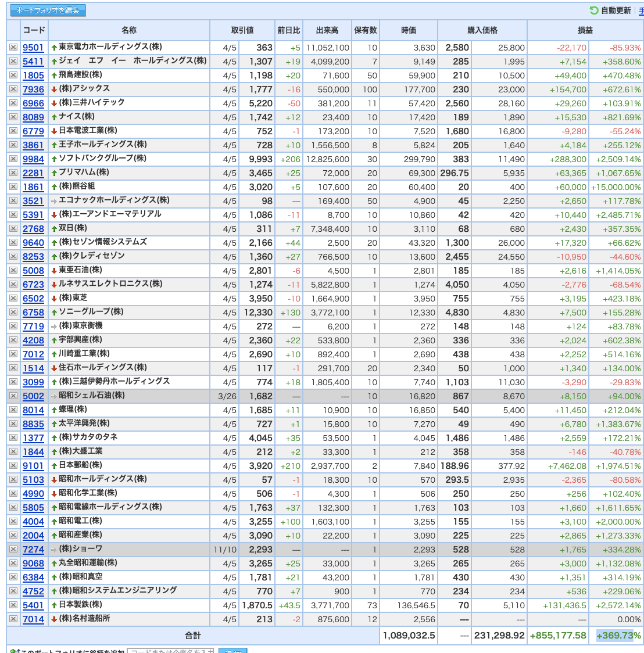Viewport: 644px width, 653px height.
Task: Remove 8089 ナイス row with X icon
Action: point(13,117)
